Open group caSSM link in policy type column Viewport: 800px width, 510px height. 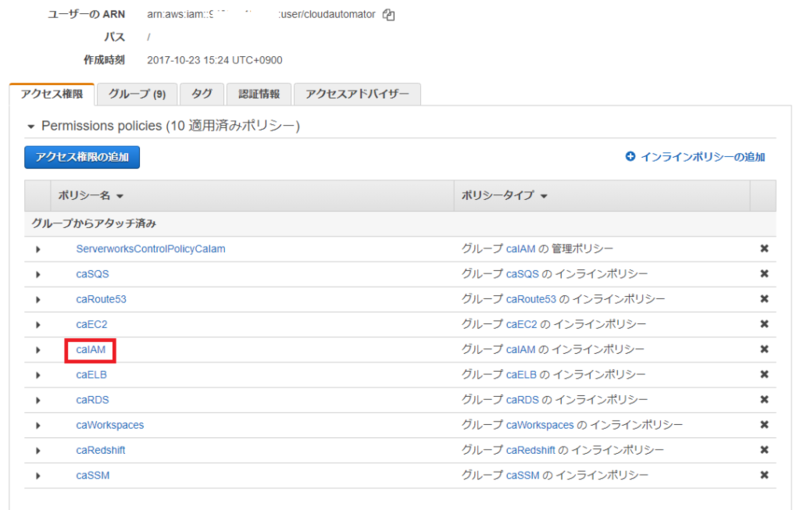pos(523,475)
